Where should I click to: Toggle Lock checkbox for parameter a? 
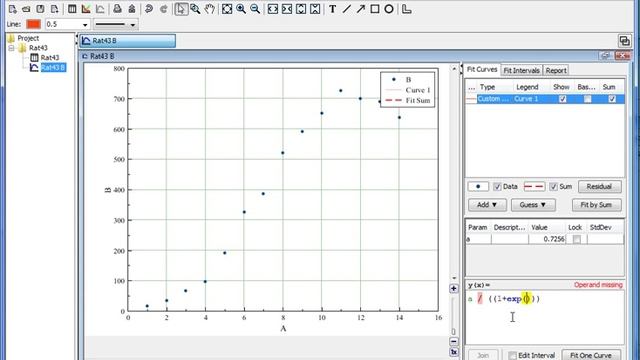576,239
